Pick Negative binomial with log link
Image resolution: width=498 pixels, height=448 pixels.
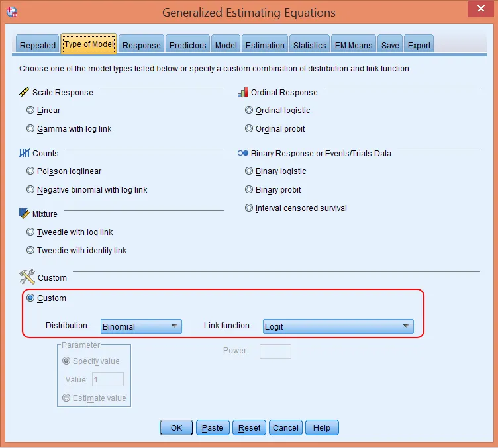point(30,189)
